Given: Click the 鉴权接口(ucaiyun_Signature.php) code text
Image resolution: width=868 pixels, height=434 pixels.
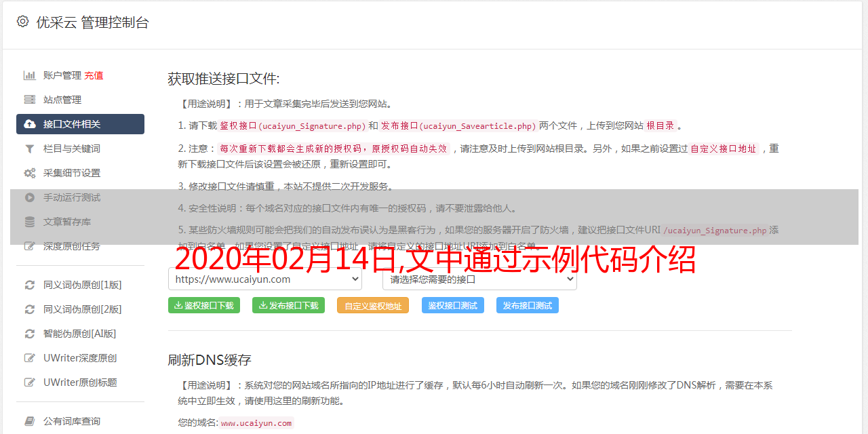Looking at the screenshot, I should click(x=292, y=125).
